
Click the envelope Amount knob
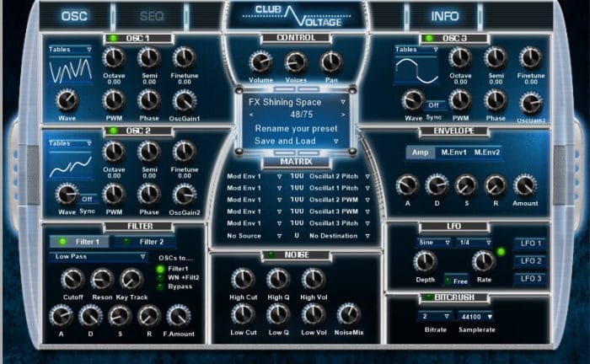525,185
